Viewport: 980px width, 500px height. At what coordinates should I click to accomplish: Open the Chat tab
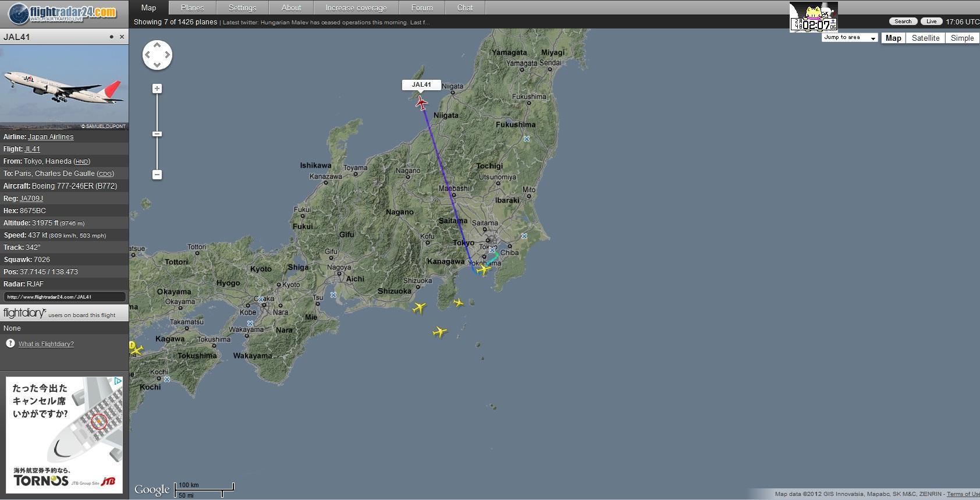coord(465,8)
